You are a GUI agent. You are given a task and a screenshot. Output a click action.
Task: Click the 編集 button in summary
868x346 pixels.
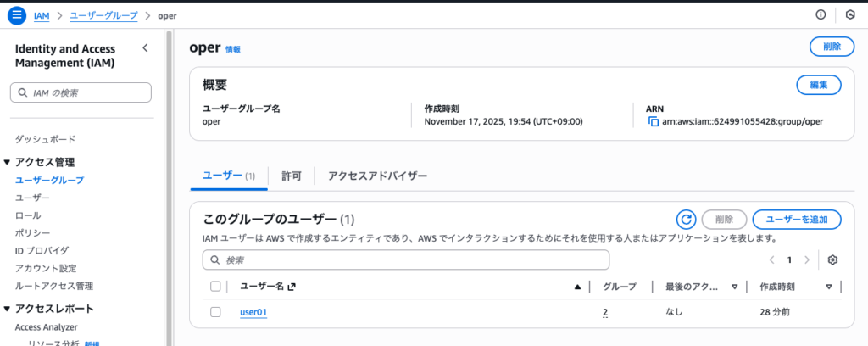pyautogui.click(x=818, y=85)
